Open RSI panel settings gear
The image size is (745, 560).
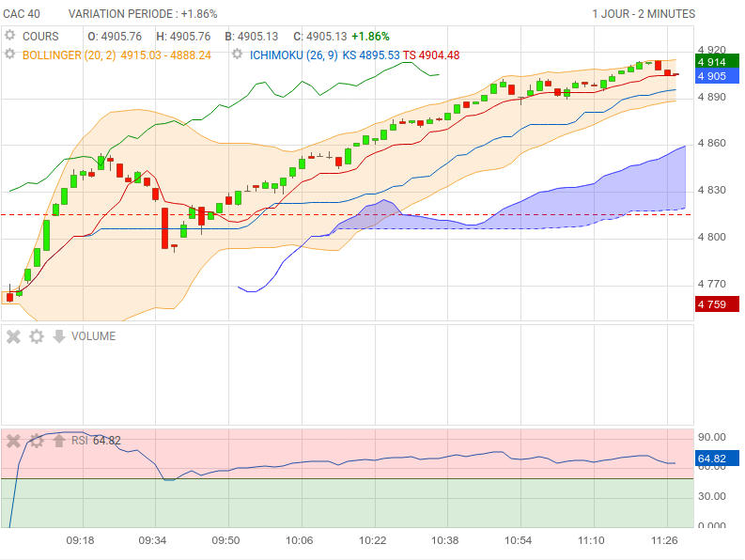[x=36, y=442]
